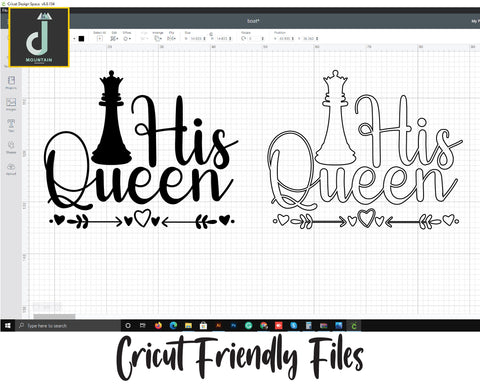Open the Windows Start menu
The image size is (480, 384).
point(7,325)
